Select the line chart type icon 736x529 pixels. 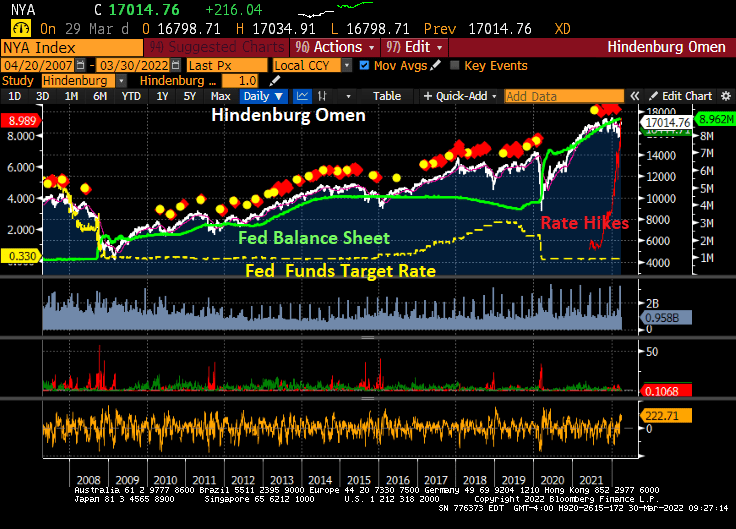coord(304,96)
